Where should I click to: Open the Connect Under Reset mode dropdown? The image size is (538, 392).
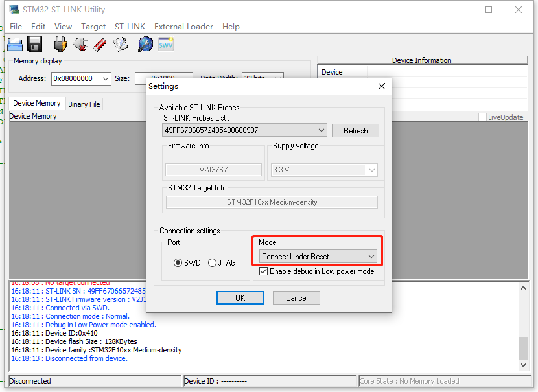coord(318,257)
